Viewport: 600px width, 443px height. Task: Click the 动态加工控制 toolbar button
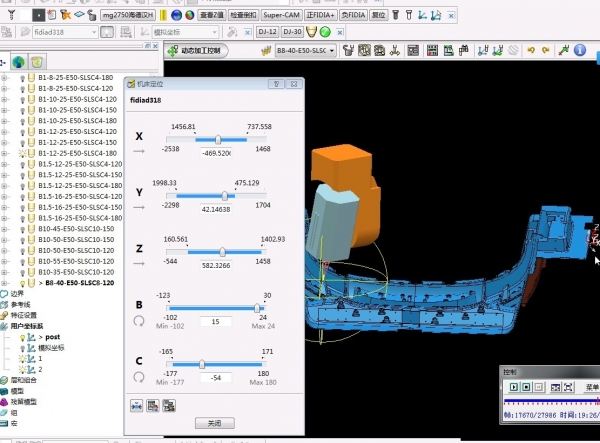click(x=197, y=50)
